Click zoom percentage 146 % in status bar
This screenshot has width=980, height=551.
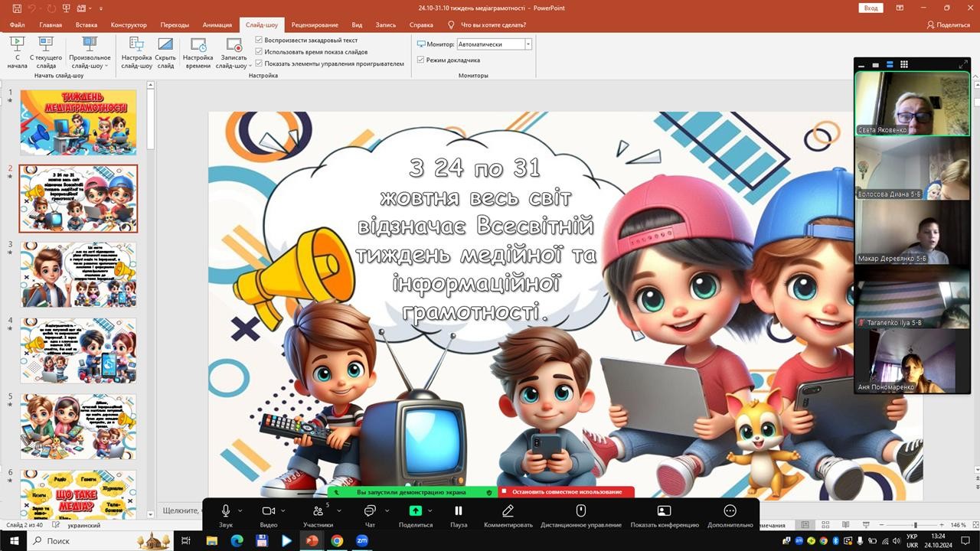click(x=959, y=525)
